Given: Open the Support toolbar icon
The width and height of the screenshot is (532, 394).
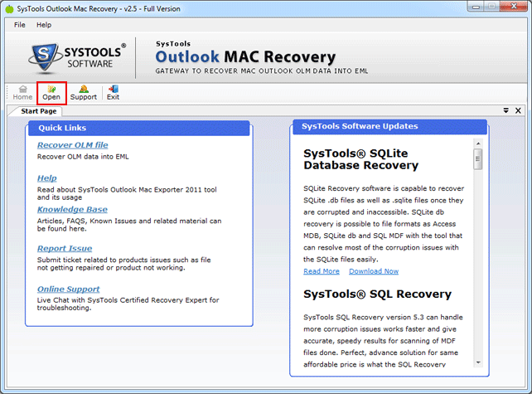Looking at the screenshot, I should [x=84, y=93].
